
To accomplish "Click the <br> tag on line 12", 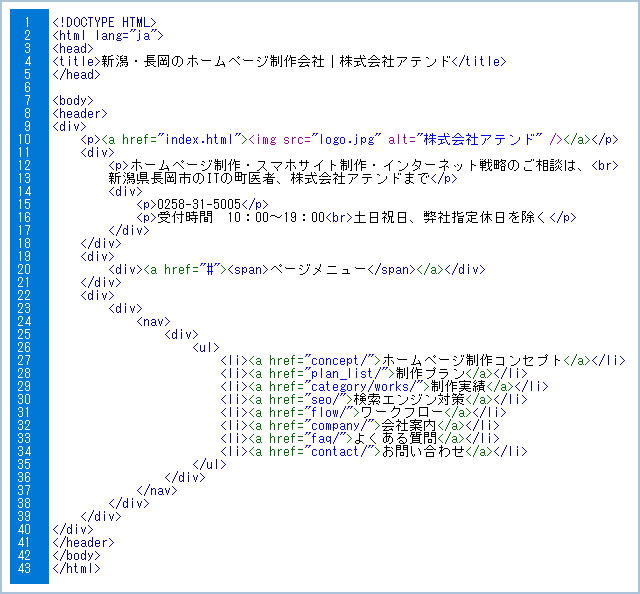I will 605,165.
